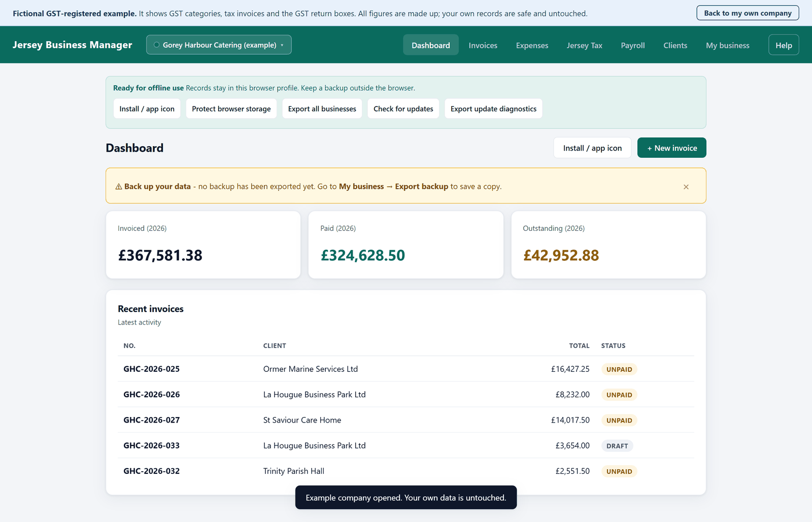
Task: Create a new invoice
Action: coord(671,148)
